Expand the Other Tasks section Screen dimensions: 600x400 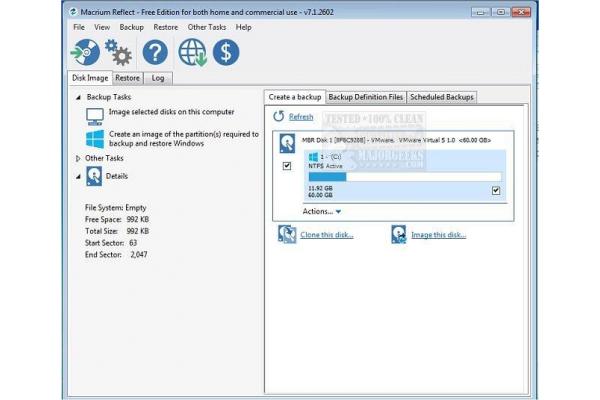pyautogui.click(x=78, y=158)
